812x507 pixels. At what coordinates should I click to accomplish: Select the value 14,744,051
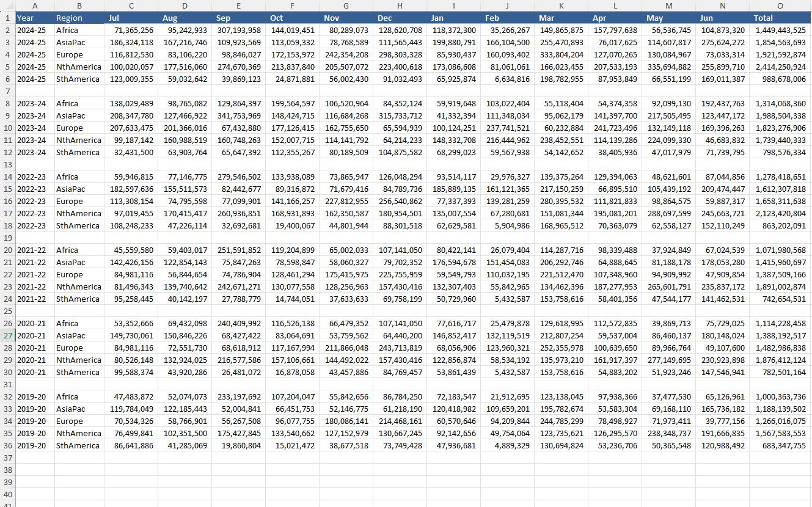pos(292,299)
